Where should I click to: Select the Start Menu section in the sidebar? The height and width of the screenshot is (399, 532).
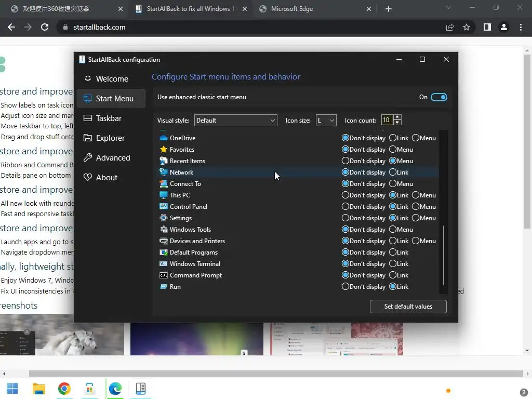pyautogui.click(x=111, y=98)
